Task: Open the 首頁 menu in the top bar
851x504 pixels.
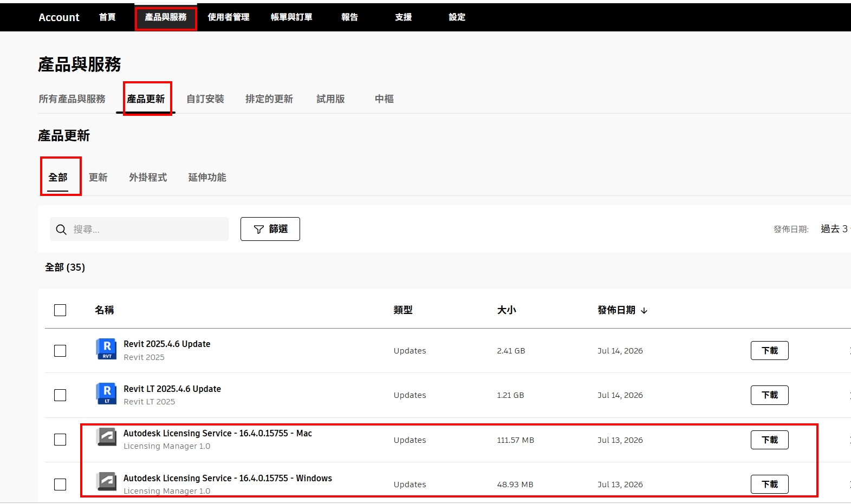Action: click(107, 17)
